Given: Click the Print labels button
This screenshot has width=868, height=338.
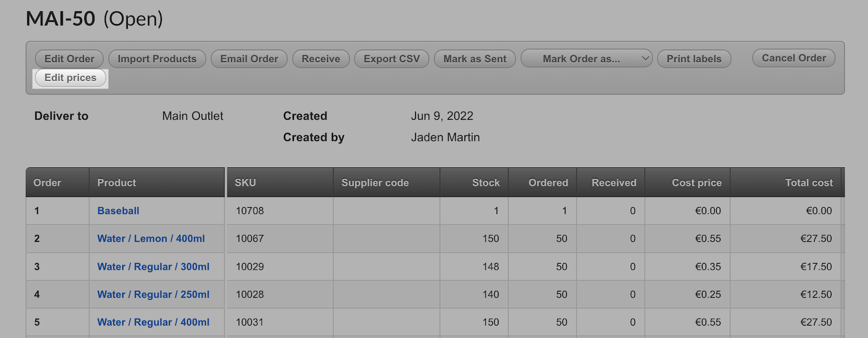Looking at the screenshot, I should click(694, 59).
